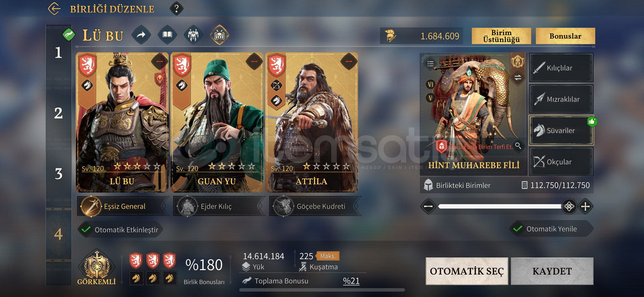Image resolution: width=644 pixels, height=297 pixels.
Task: Remove Attila using his card's minus badge
Action: (349, 62)
